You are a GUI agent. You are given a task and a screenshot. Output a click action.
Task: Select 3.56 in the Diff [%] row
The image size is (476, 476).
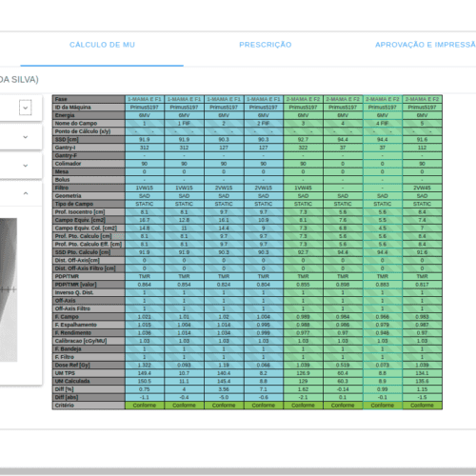coord(224,389)
